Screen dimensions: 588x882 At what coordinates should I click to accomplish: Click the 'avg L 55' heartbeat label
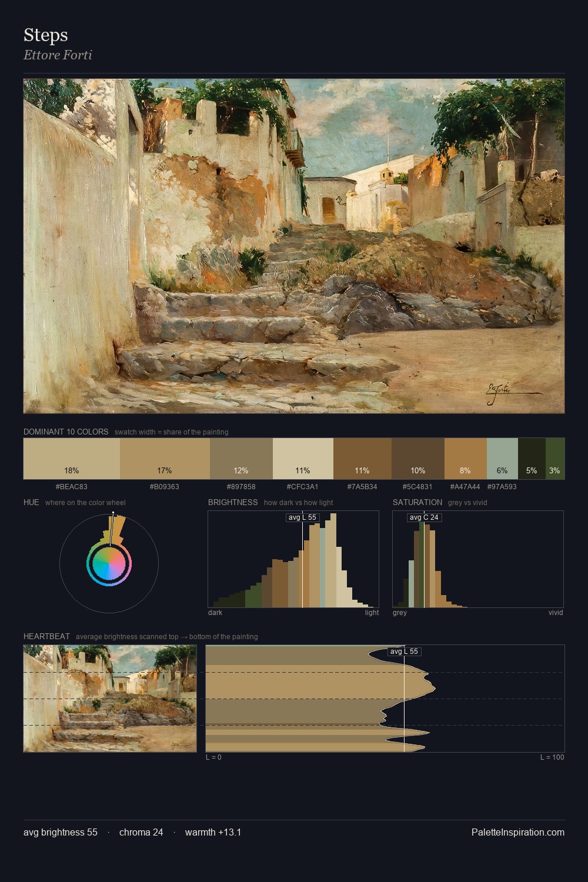tap(405, 652)
